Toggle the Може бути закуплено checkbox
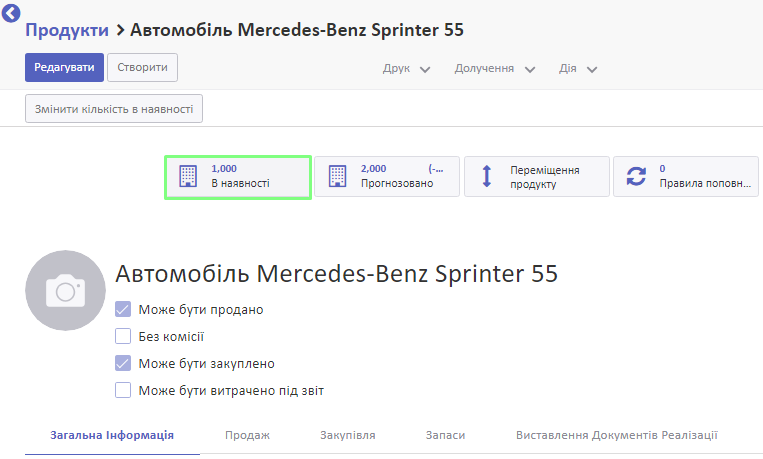This screenshot has width=763, height=459. pos(123,363)
